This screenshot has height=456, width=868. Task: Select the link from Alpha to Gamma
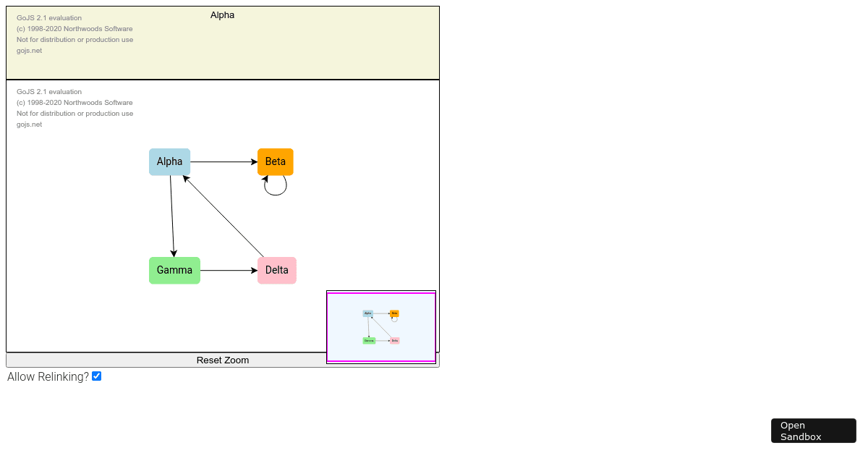coord(172,214)
